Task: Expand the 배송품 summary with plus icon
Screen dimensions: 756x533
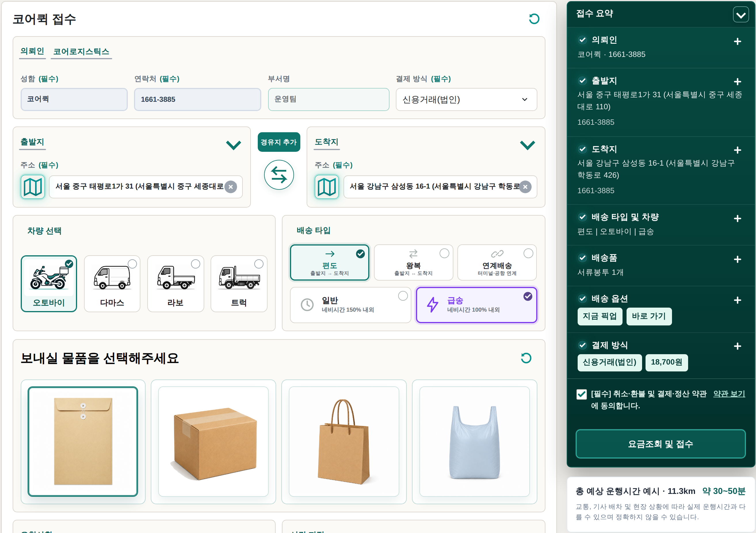Action: point(738,259)
